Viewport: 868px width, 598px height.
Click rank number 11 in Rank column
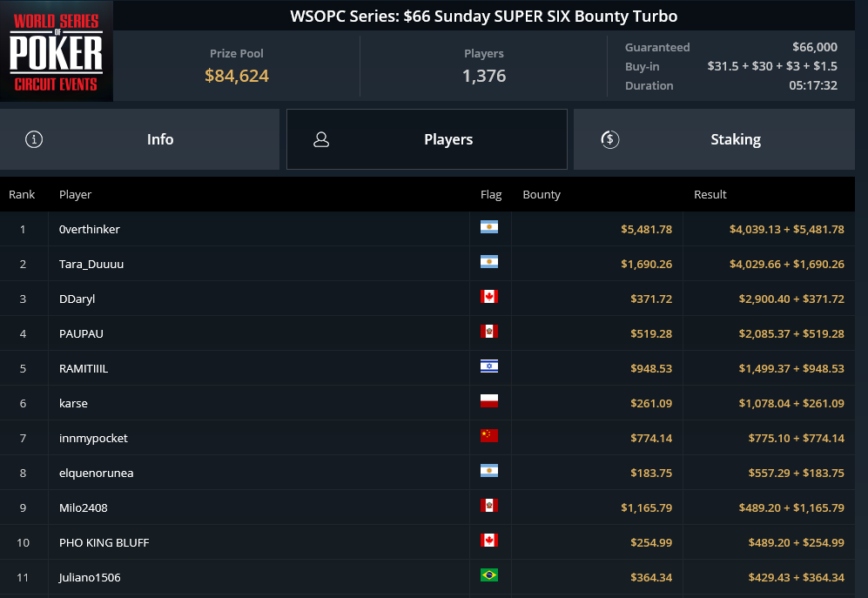click(x=23, y=577)
